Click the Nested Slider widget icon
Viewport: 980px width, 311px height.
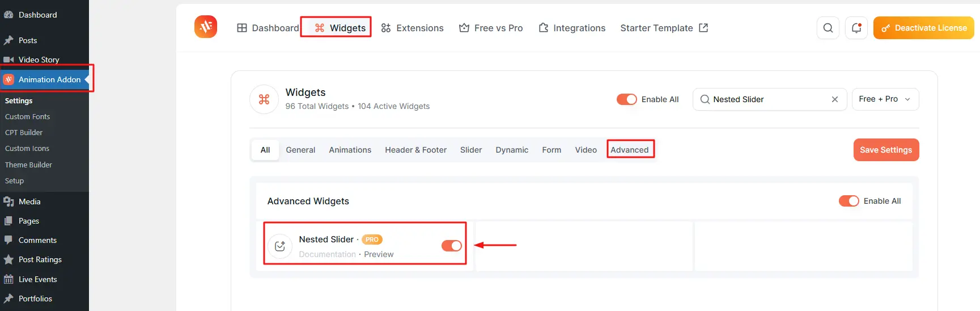click(280, 246)
